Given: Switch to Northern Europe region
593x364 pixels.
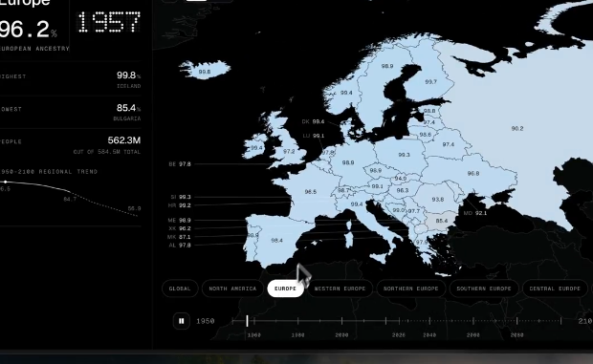Looking at the screenshot, I should [x=410, y=289].
